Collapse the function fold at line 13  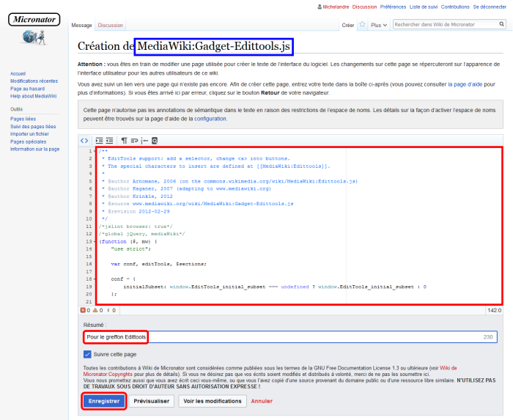click(95, 241)
